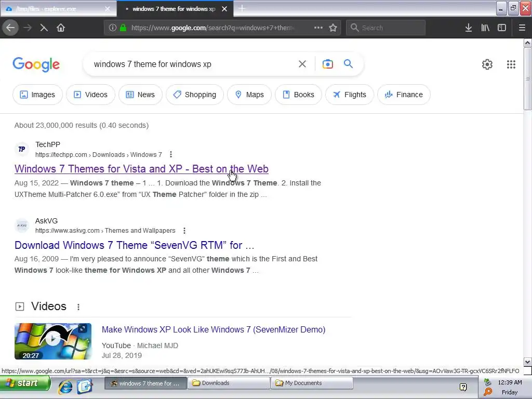This screenshot has width=532, height=399.
Task: Open AskVG result options menu
Action: pos(184,231)
